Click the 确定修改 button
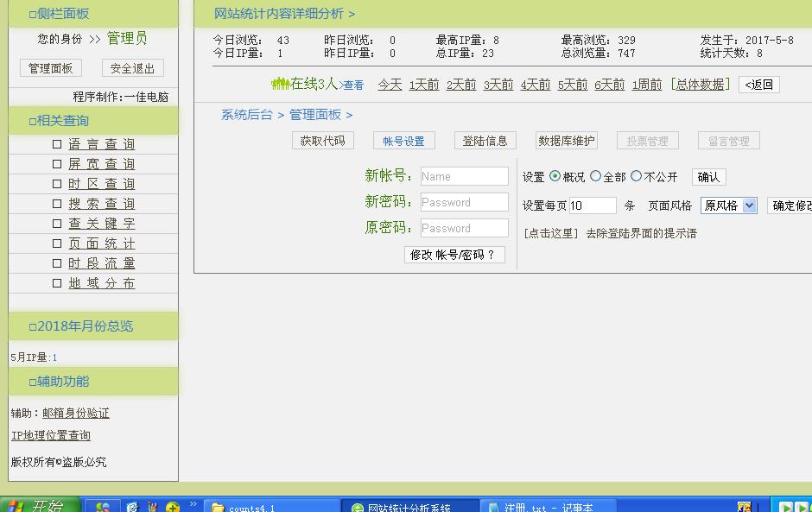The width and height of the screenshot is (812, 512). (790, 205)
